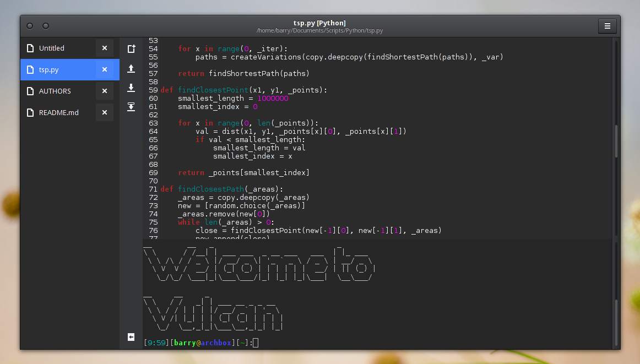Click the window title 'tsp.py [Python]'
Screen dimensions: 640x364
tap(319, 23)
